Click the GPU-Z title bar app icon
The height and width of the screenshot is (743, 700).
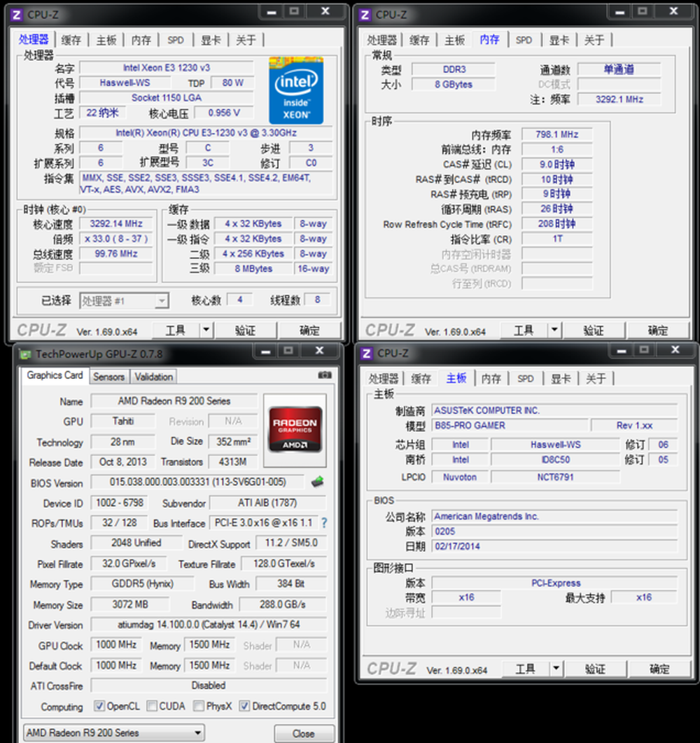point(25,354)
